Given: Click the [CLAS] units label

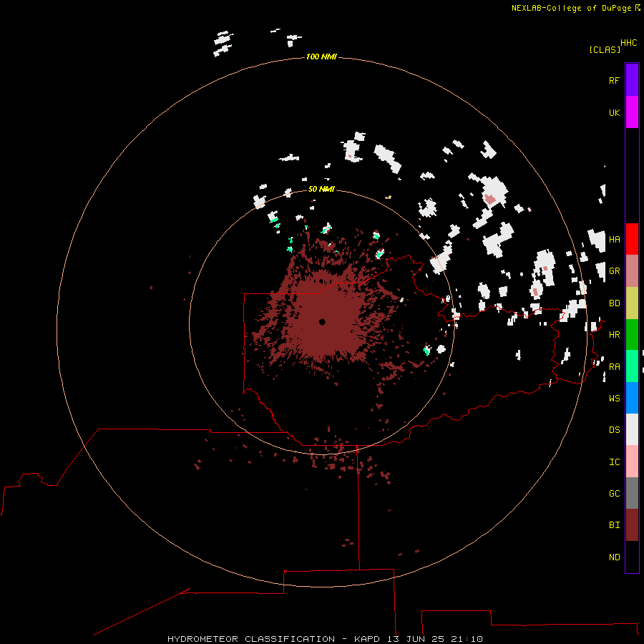Looking at the screenshot, I should 605,49.
